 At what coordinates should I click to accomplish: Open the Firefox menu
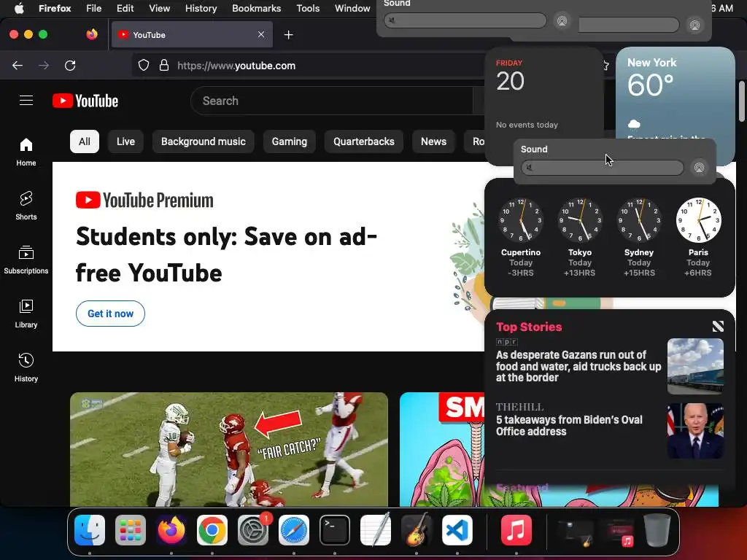[55, 8]
